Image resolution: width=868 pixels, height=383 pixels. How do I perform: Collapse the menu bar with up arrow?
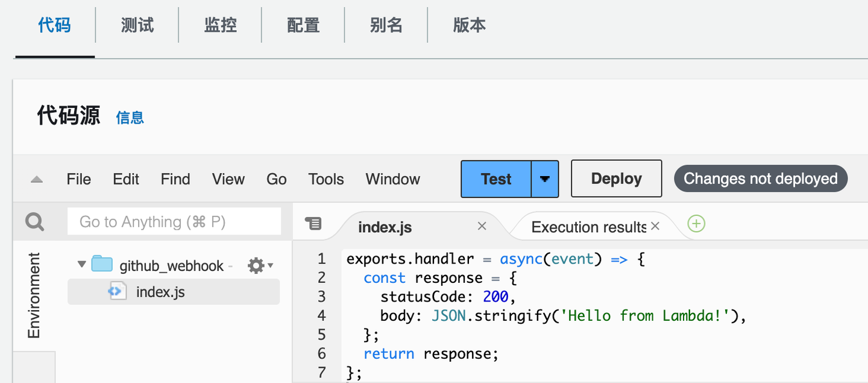pos(37,179)
